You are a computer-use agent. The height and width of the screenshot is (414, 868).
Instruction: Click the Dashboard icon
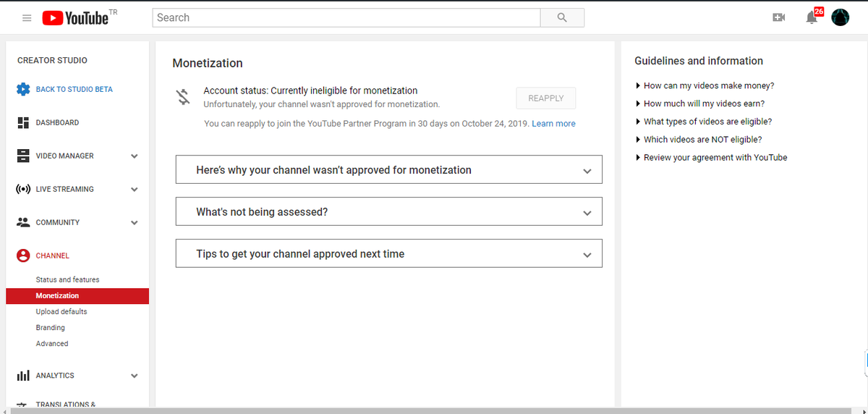click(23, 122)
